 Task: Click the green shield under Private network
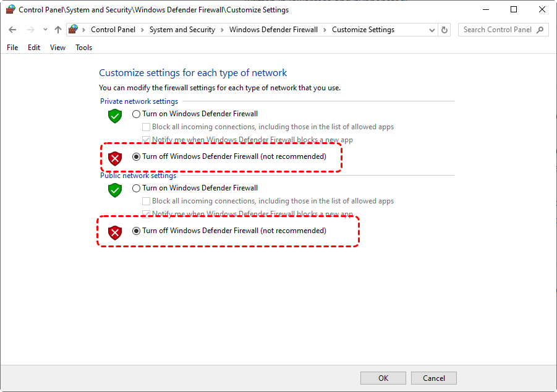(x=115, y=116)
